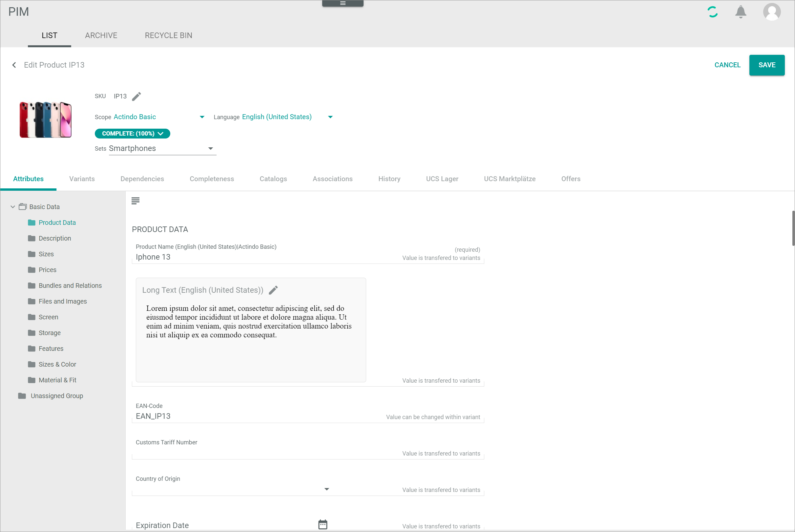Image resolution: width=795 pixels, height=532 pixels.
Task: Edit Long Text with the pencil icon
Action: (273, 290)
